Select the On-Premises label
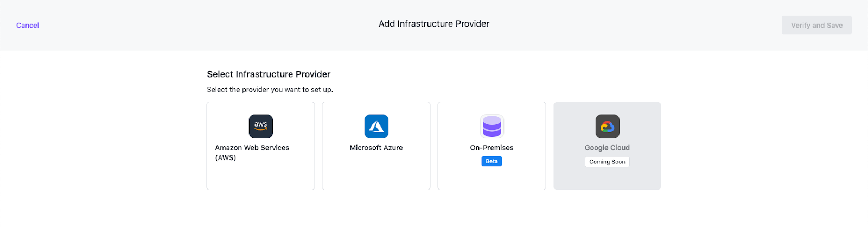The image size is (868, 227). tap(492, 148)
